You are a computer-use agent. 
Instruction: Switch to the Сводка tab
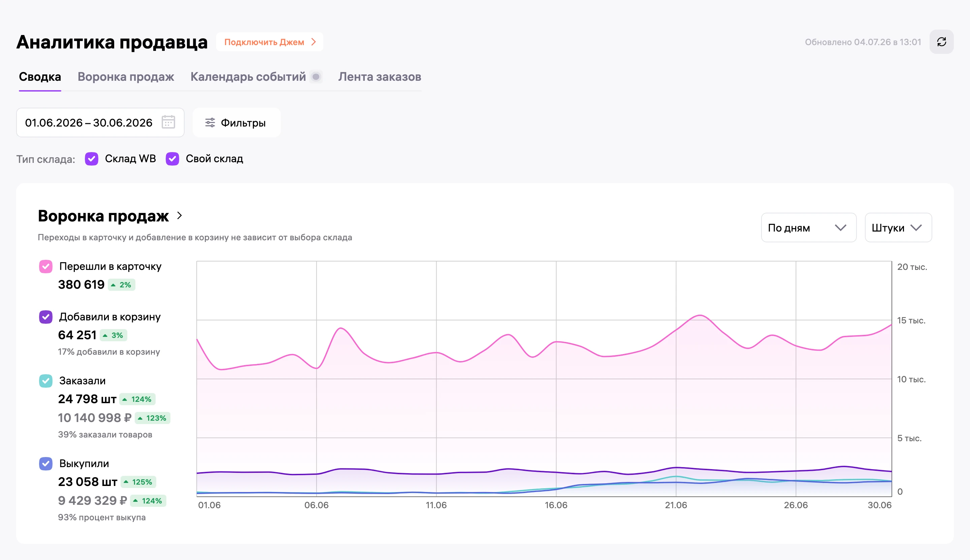[x=40, y=76]
